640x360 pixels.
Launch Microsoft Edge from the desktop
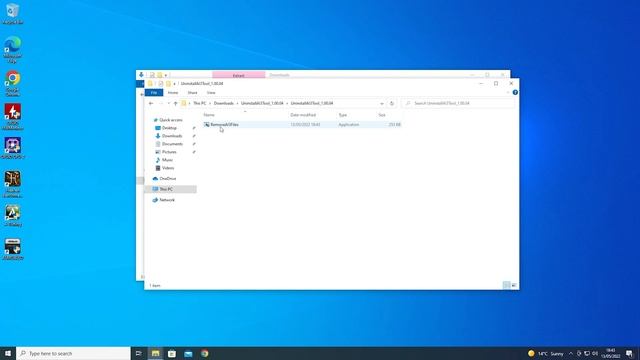(x=13, y=49)
